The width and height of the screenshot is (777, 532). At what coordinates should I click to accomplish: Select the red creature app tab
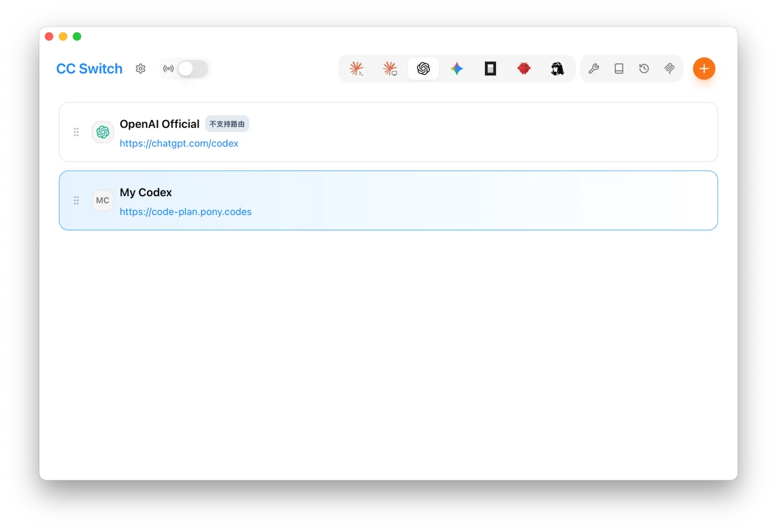[524, 68]
